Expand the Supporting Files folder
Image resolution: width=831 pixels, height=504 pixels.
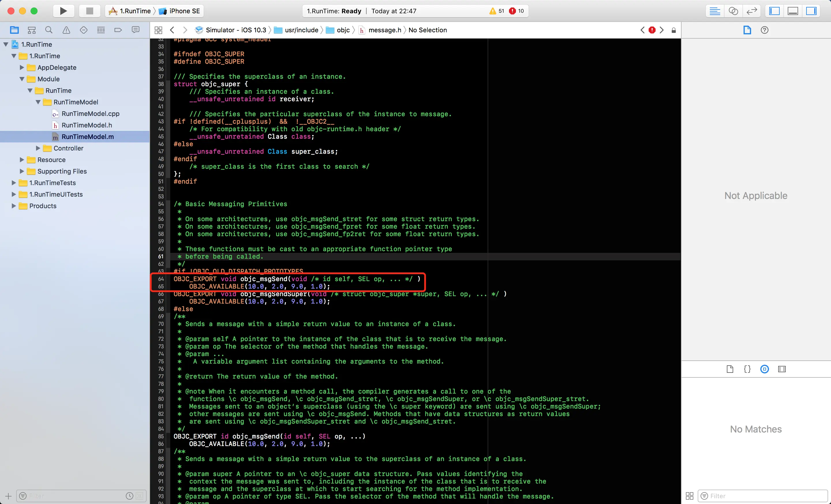coord(22,171)
